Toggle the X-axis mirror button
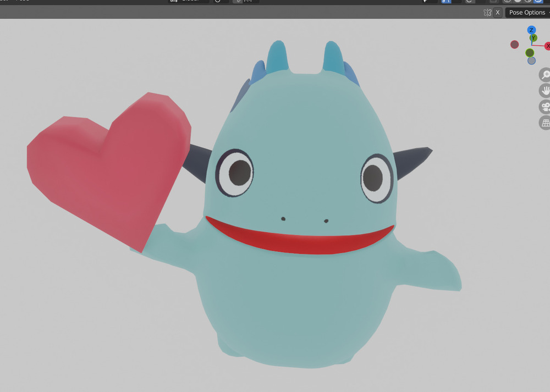Screen dimensions: 550x392 click(498, 12)
